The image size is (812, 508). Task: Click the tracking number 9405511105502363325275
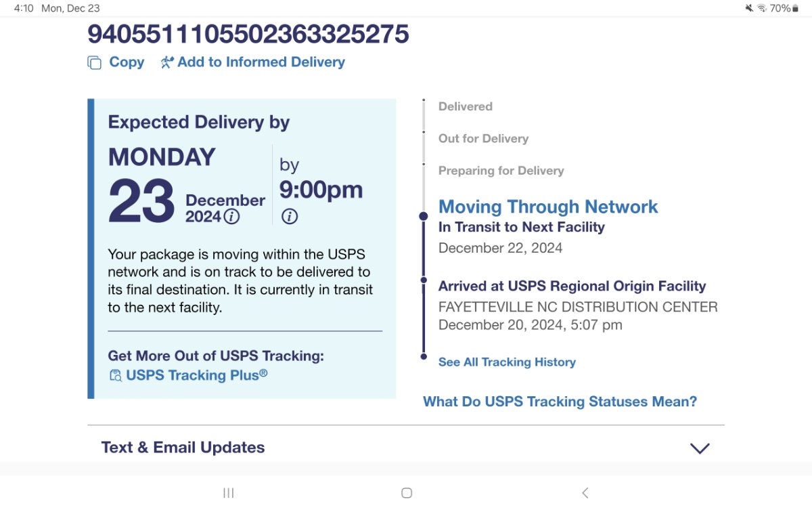(248, 34)
